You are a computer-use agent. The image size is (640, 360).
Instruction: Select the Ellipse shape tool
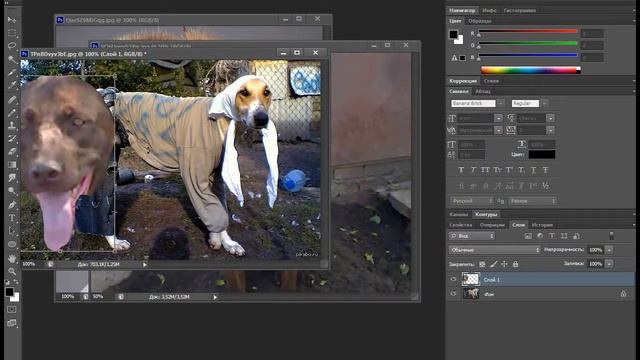(x=12, y=244)
